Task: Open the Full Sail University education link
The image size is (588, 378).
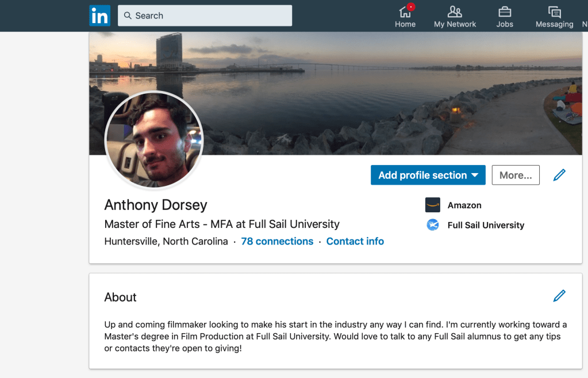Action: coord(486,225)
